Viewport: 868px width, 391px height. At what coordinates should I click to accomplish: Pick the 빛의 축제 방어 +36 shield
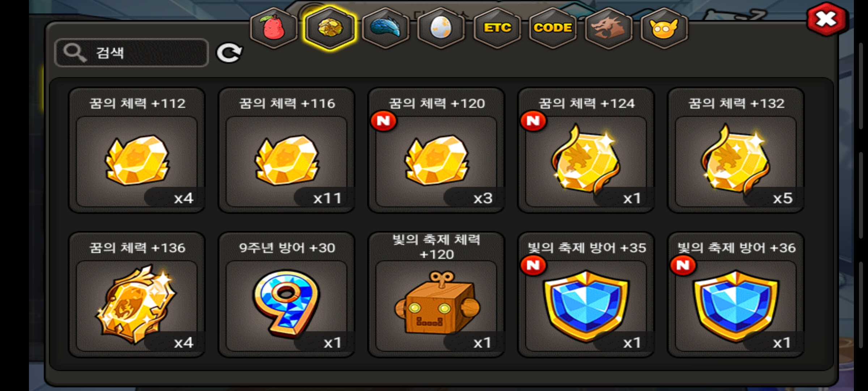[736, 295]
